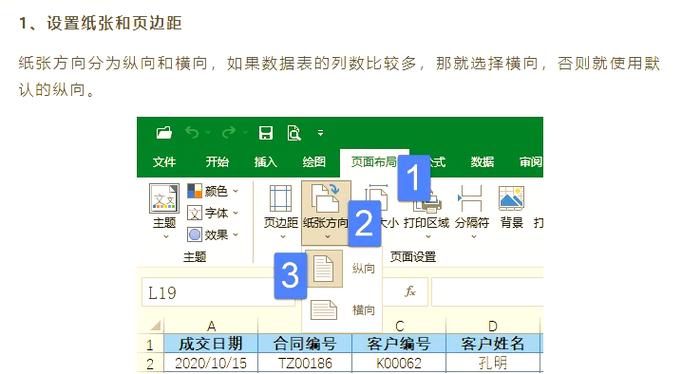
Task: Expand the 主题 dropdown chevron under themes icon
Action: pyautogui.click(x=166, y=237)
